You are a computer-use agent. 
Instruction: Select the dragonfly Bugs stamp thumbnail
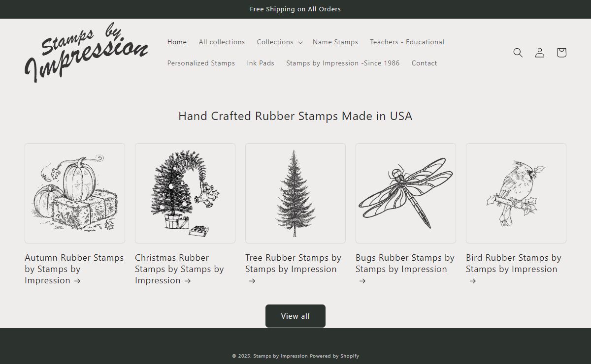406,193
